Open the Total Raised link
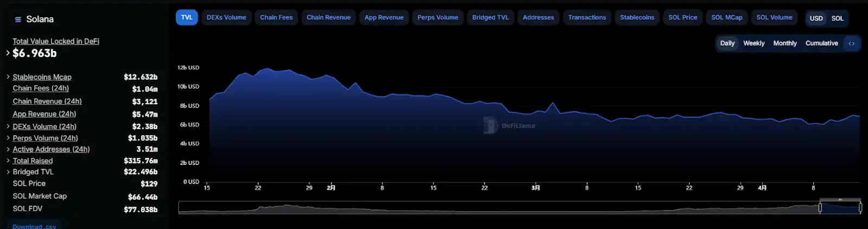The height and width of the screenshot is (229, 868). [x=33, y=161]
